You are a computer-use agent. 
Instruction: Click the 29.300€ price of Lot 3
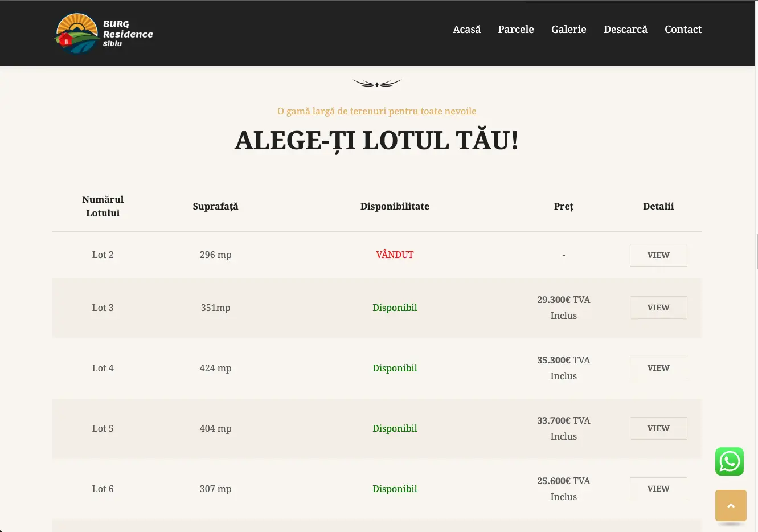[554, 300]
